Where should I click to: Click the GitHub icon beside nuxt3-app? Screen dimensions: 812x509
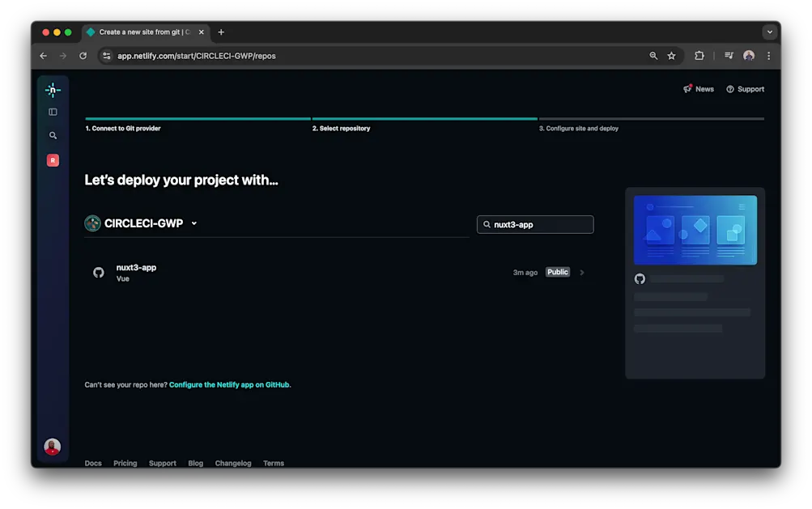coord(99,272)
